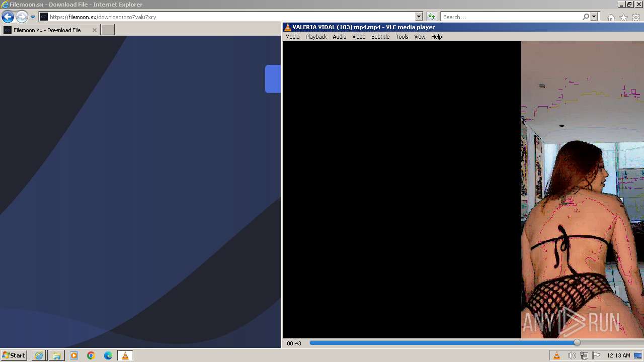Click the Show desktop button in tray

[x=638, y=355]
